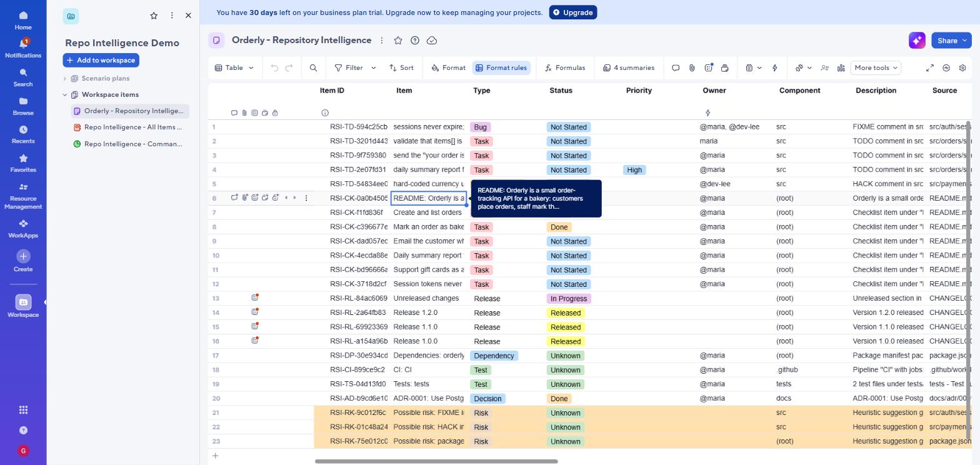
Task: Open the sheet search magnifier tool
Action: pyautogui.click(x=313, y=67)
